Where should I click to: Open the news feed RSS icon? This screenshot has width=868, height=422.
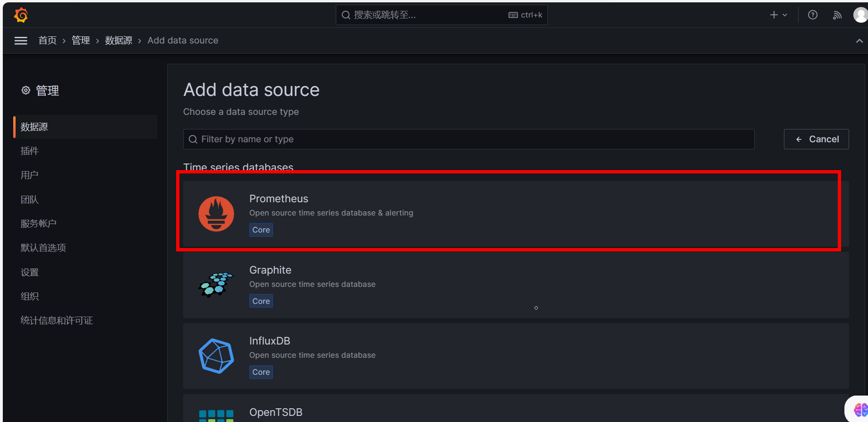[837, 15]
